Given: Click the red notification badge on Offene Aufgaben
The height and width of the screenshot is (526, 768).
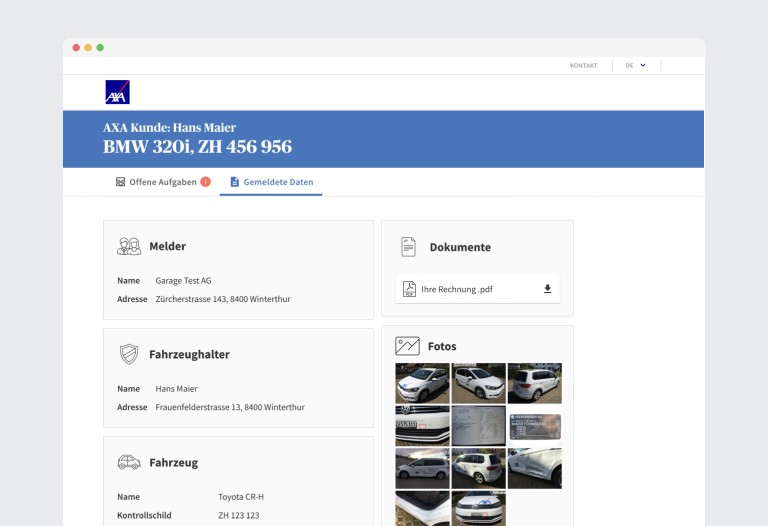Looking at the screenshot, I should (206, 182).
